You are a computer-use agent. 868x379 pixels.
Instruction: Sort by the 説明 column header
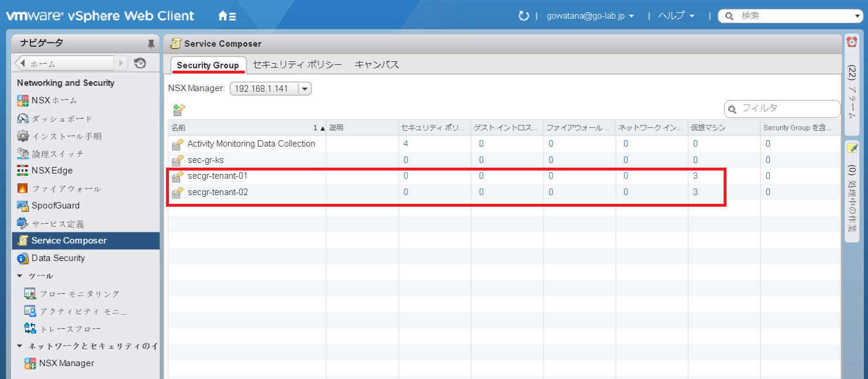(362, 127)
